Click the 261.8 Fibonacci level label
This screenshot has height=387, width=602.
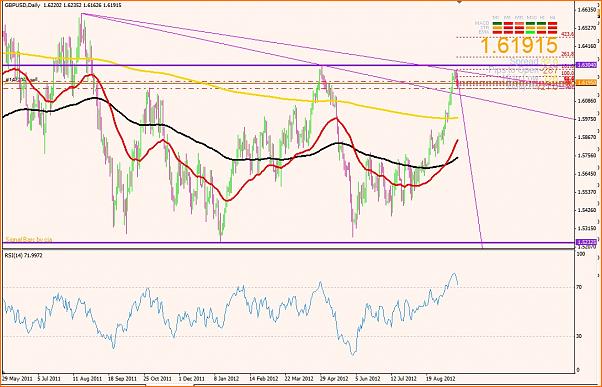567,55
